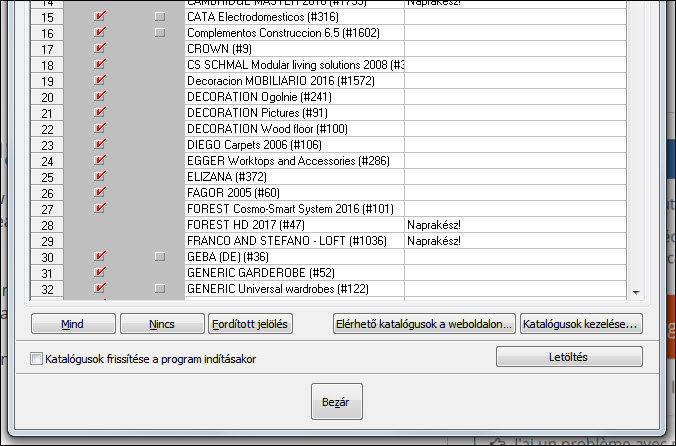This screenshot has height=446, width=676.
Task: Uncheck red checkmark for DECORATION Ogolnie
Action: [100, 96]
